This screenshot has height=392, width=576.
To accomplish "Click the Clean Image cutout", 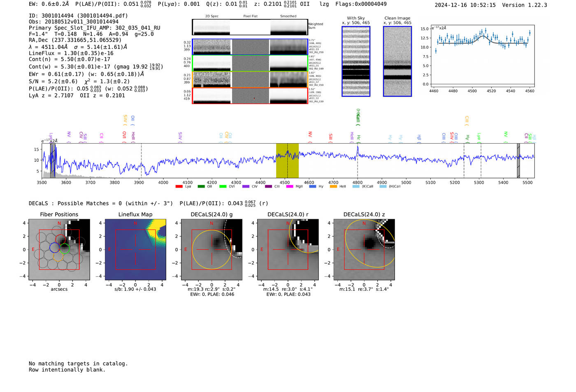I will click(397, 61).
